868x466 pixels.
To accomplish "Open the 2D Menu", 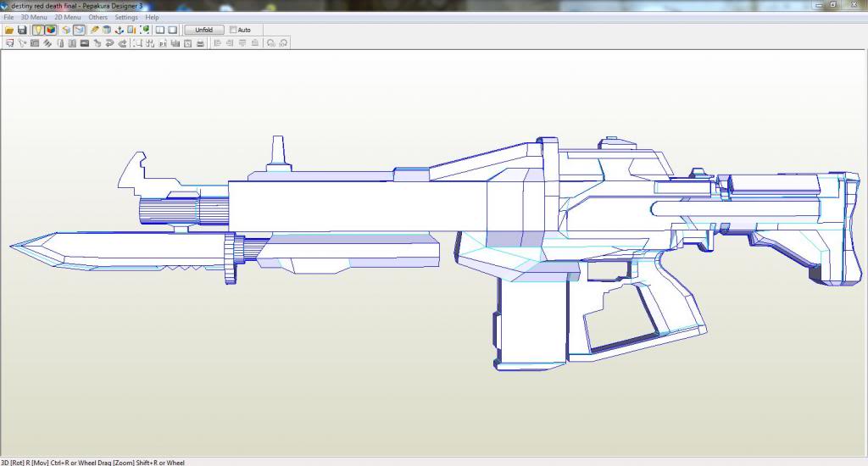I will pyautogui.click(x=68, y=17).
